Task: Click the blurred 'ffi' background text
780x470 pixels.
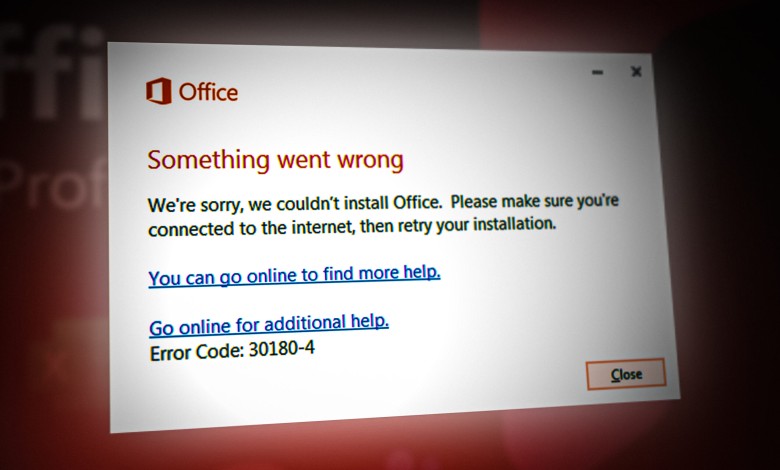Action: pos(50,75)
